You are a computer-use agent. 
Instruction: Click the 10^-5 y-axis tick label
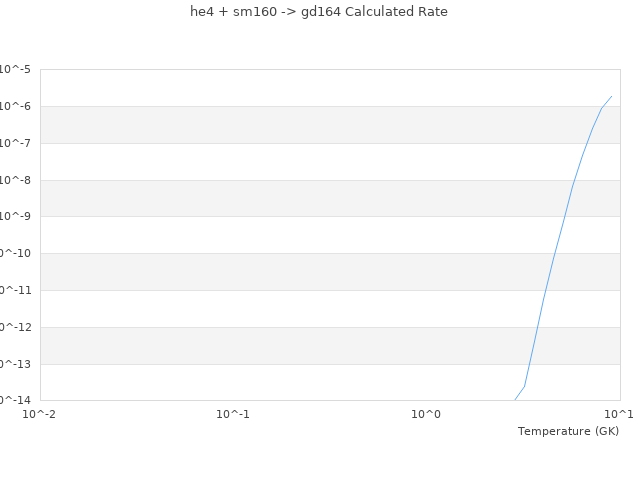pyautogui.click(x=15, y=70)
